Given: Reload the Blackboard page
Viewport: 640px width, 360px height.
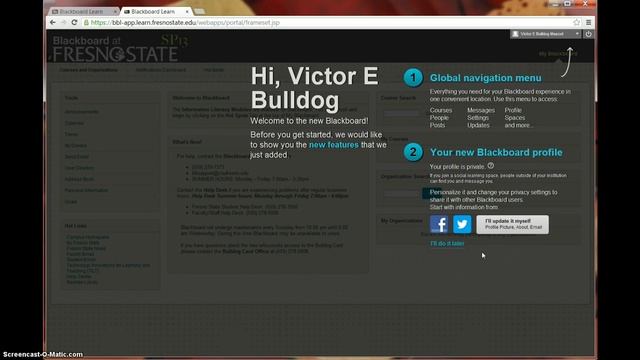Looking at the screenshot, I should tap(74, 22).
